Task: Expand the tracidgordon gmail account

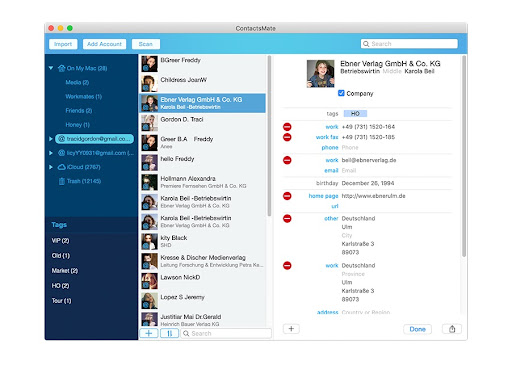Action: 51,139
